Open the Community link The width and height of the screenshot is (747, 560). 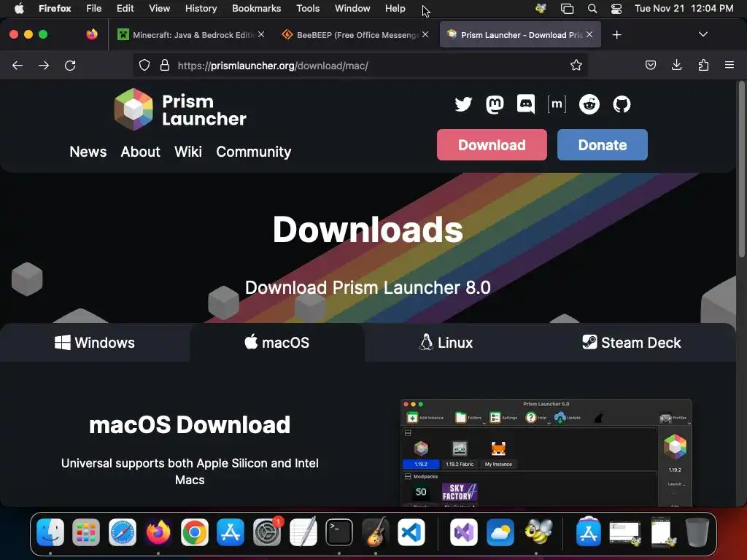coord(253,152)
